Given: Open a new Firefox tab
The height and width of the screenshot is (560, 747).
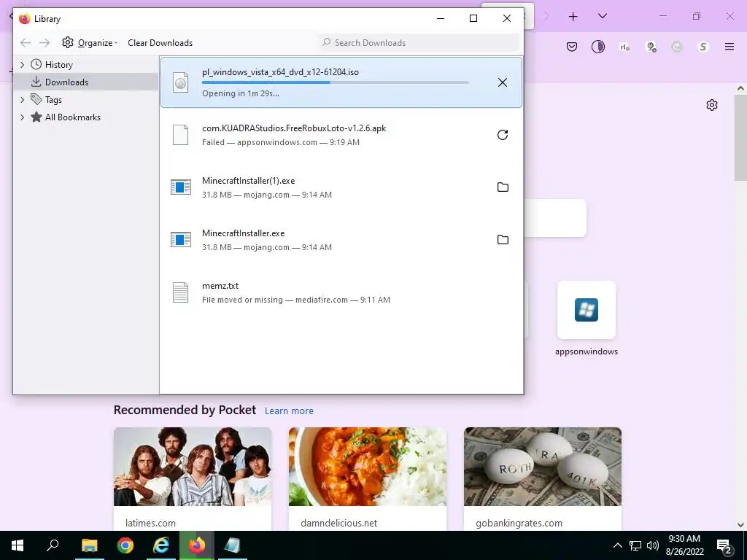Looking at the screenshot, I should click(x=573, y=17).
